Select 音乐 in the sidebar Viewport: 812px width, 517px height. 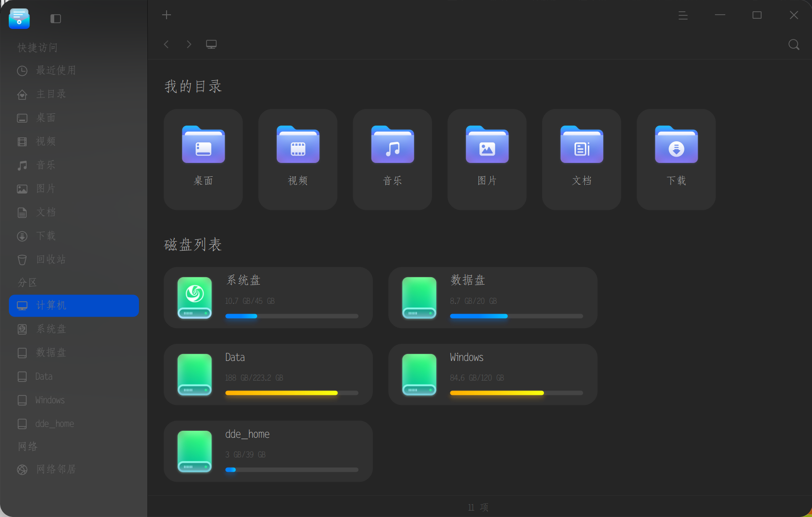[x=74, y=165]
